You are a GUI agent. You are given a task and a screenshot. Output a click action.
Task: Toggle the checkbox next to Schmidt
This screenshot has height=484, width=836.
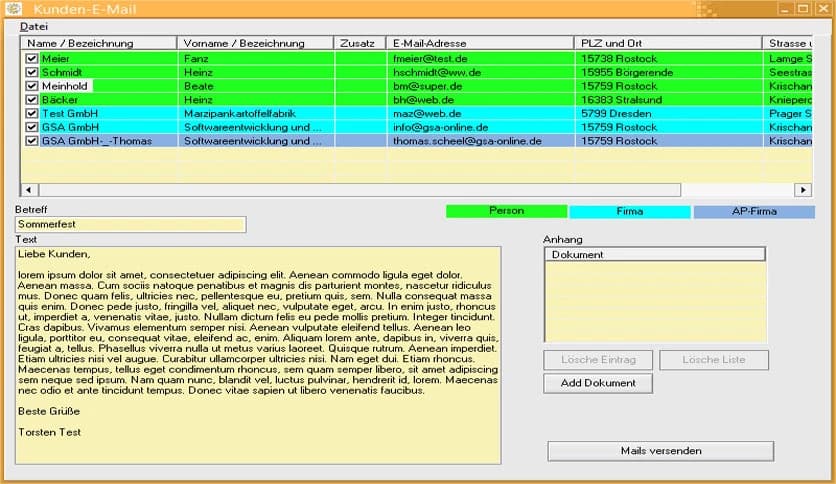(x=32, y=73)
